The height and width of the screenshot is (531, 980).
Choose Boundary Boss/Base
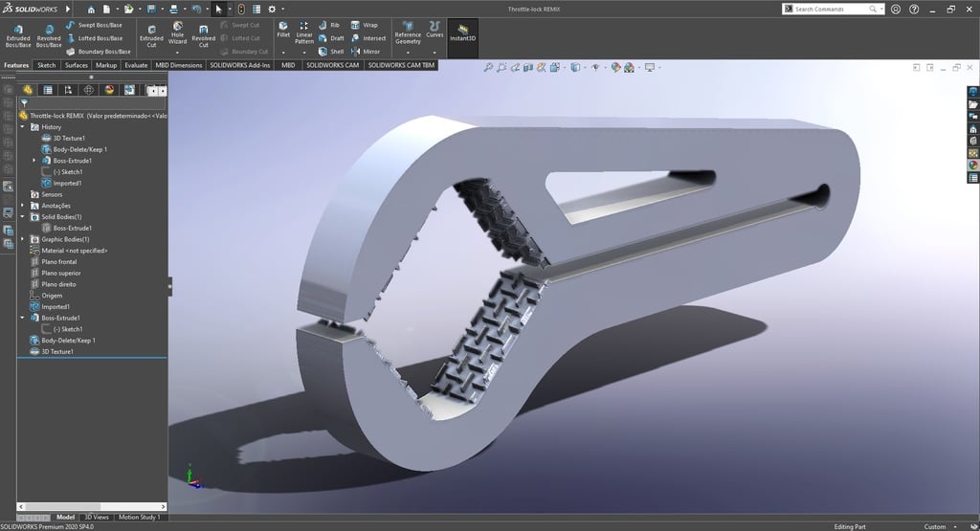(x=99, y=52)
